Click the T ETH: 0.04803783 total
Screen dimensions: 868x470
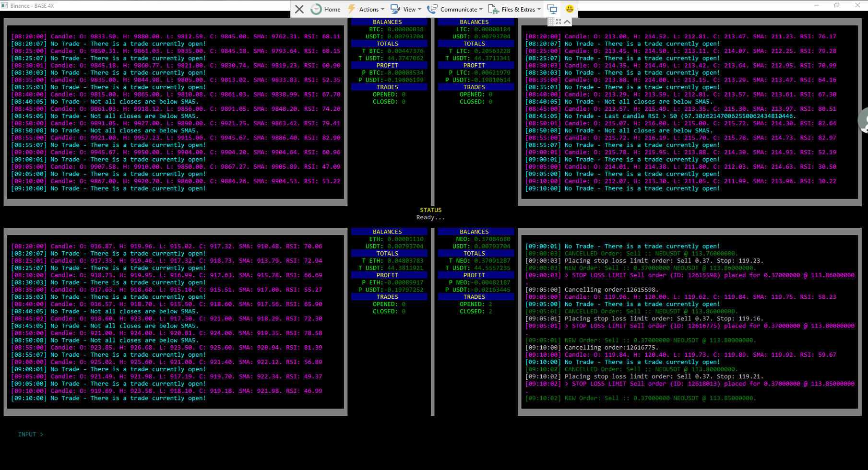click(392, 261)
